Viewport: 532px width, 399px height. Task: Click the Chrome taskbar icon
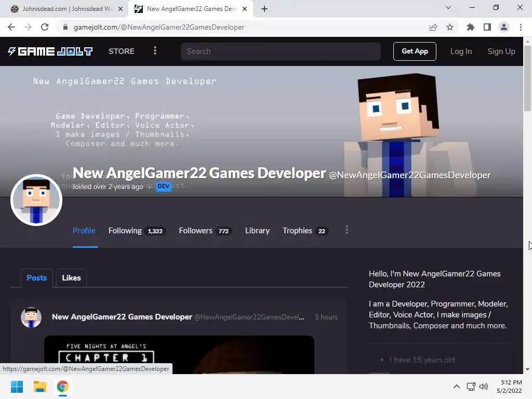click(x=62, y=387)
